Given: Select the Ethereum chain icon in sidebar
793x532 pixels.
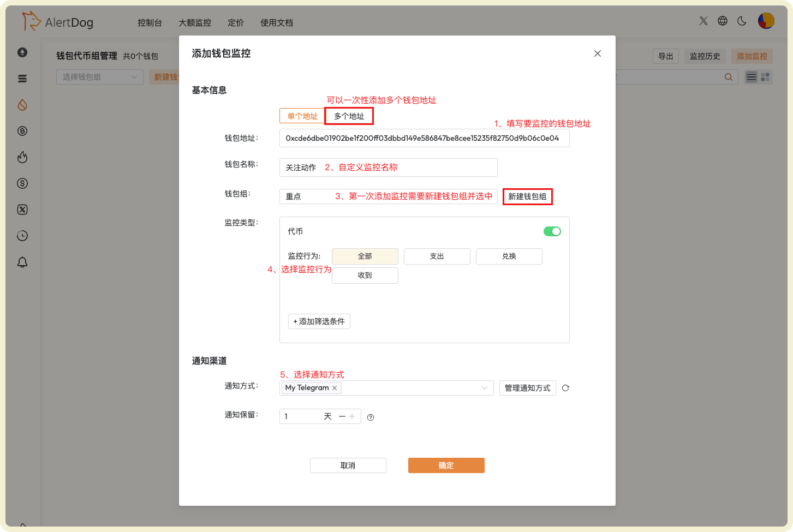Looking at the screenshot, I should pyautogui.click(x=22, y=52).
